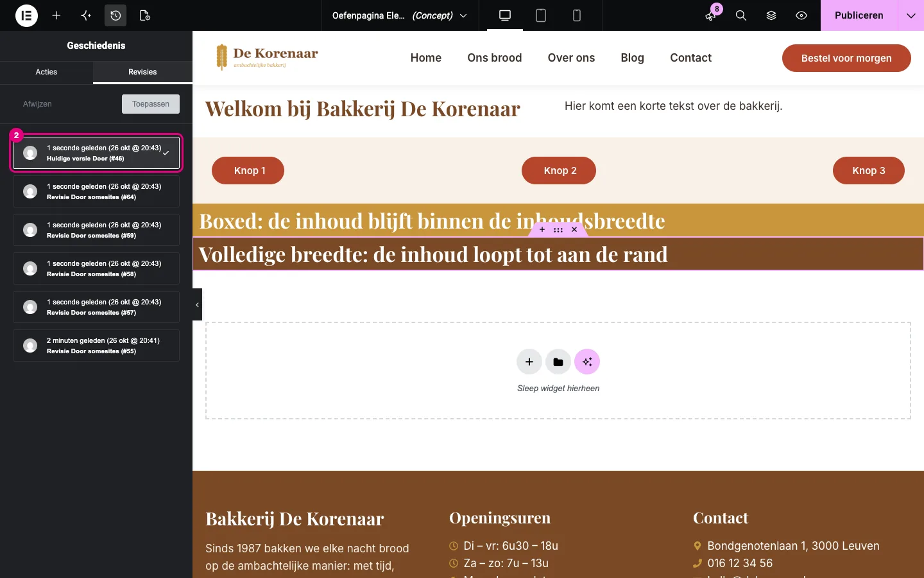This screenshot has width=924, height=578.
Task: Expand the Publiceren options arrow
Action: coord(911,15)
